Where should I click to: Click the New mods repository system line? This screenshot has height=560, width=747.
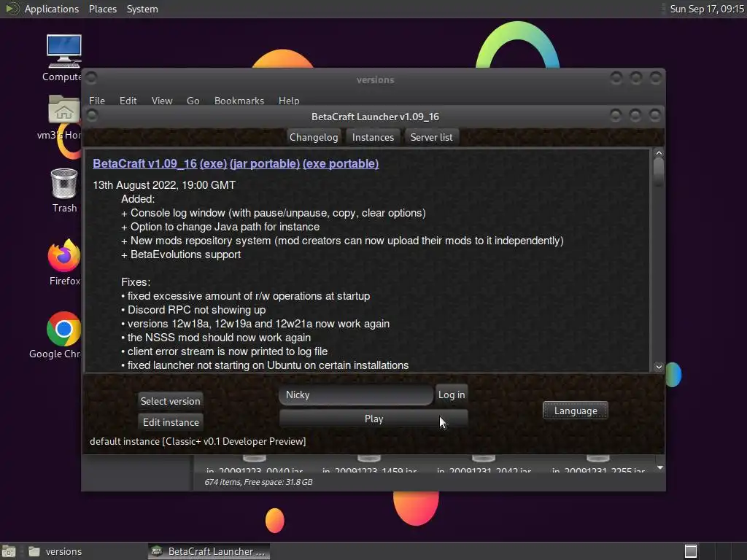click(342, 241)
